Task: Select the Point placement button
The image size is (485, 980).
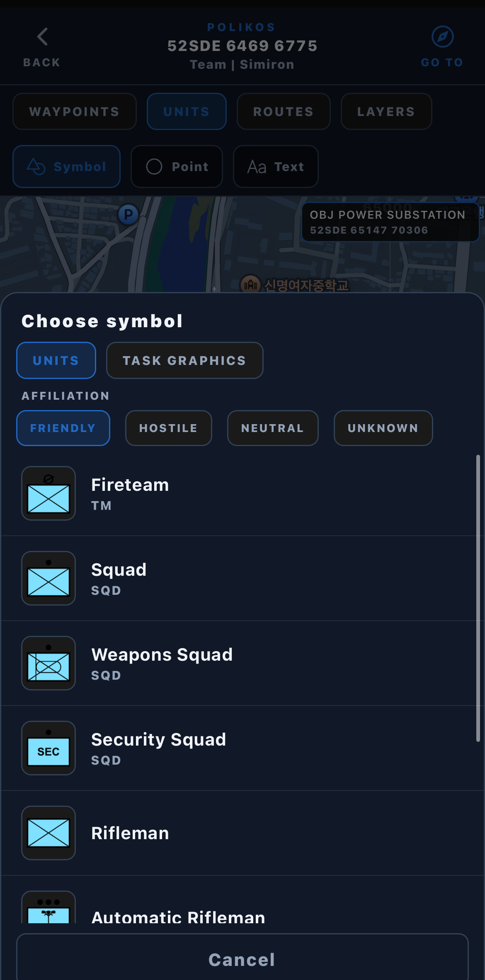Action: tap(177, 167)
